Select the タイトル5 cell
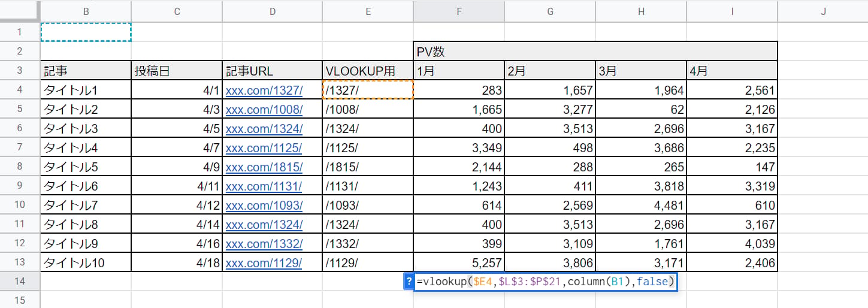868x308 pixels. pos(86,166)
